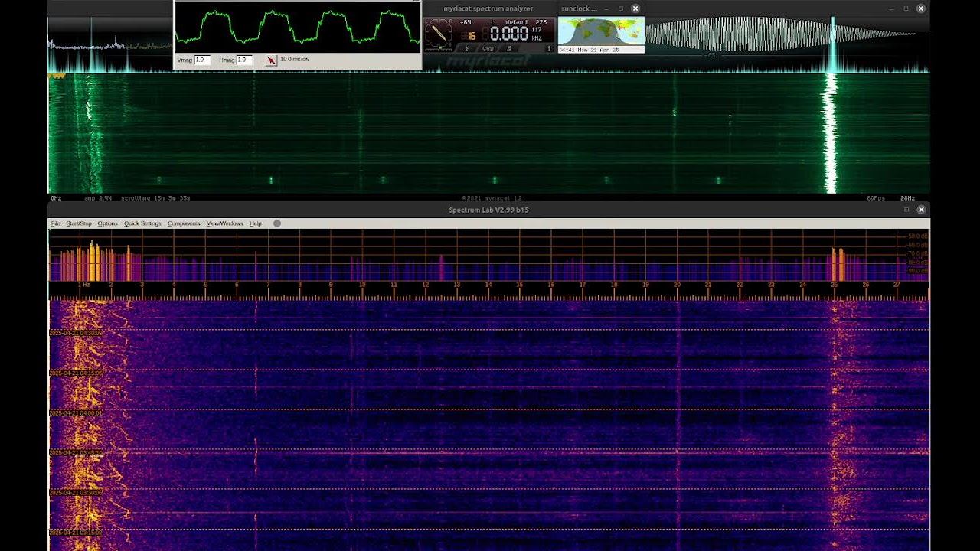
Task: Click the bright white signal trace in myriacat waterfall
Action: click(830, 134)
